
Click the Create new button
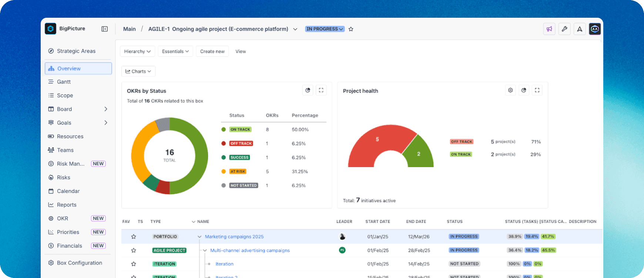212,51
